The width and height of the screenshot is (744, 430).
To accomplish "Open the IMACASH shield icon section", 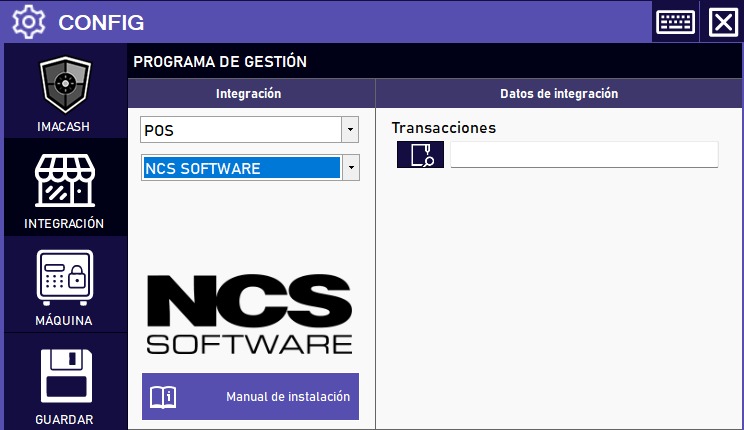I will [x=65, y=87].
